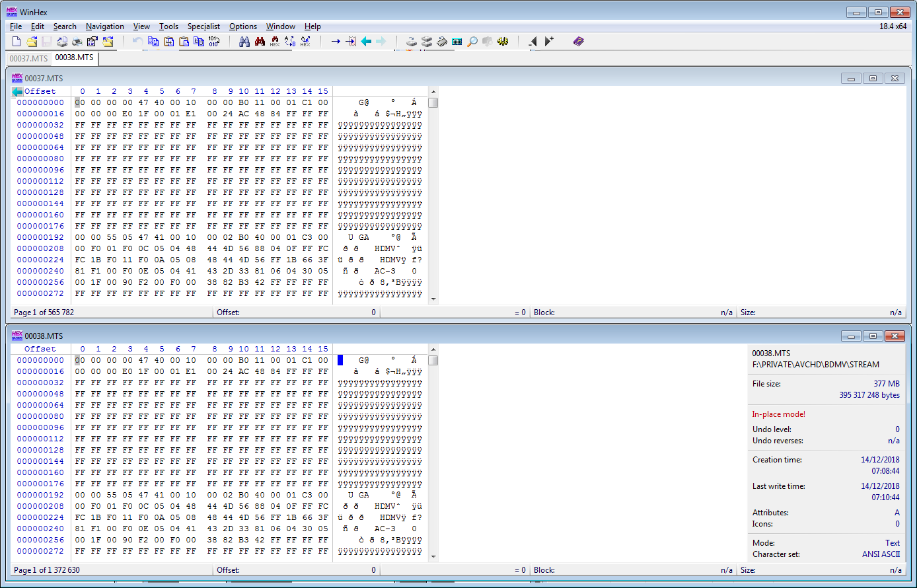Open file Properties from the toolbar
This screenshot has width=917, height=588.
pos(92,42)
